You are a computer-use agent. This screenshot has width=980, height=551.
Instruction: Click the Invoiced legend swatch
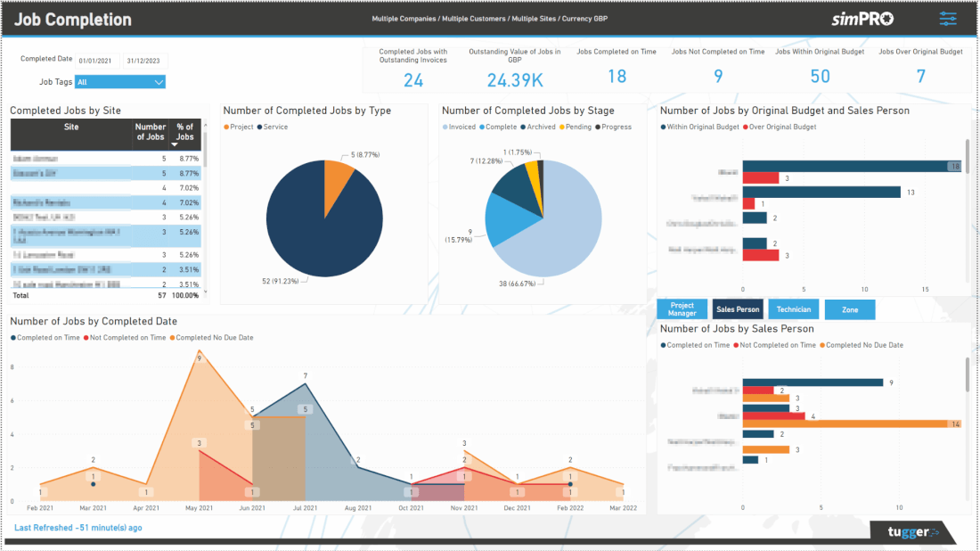(x=445, y=127)
